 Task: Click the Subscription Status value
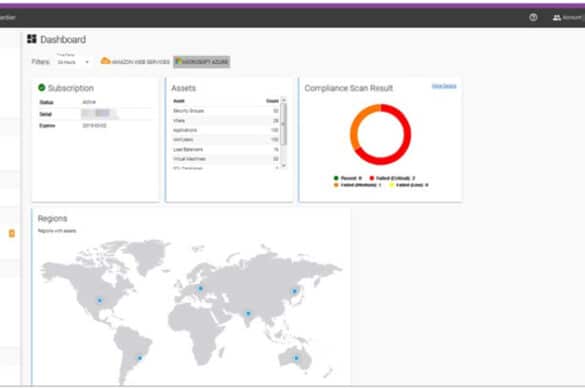pyautogui.click(x=89, y=102)
